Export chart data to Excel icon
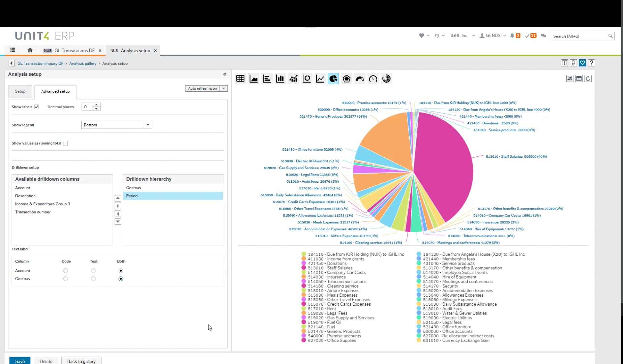Image resolution: width=623 pixels, height=364 pixels. 570,79
